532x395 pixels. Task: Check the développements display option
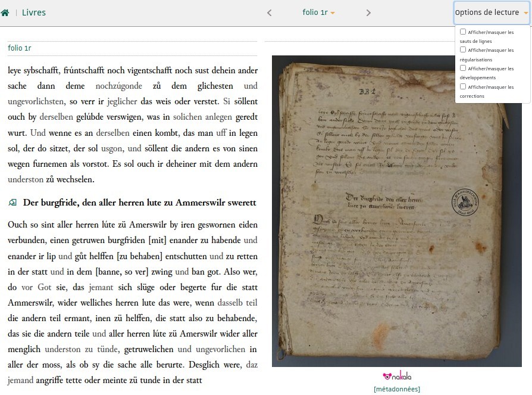coord(463,68)
